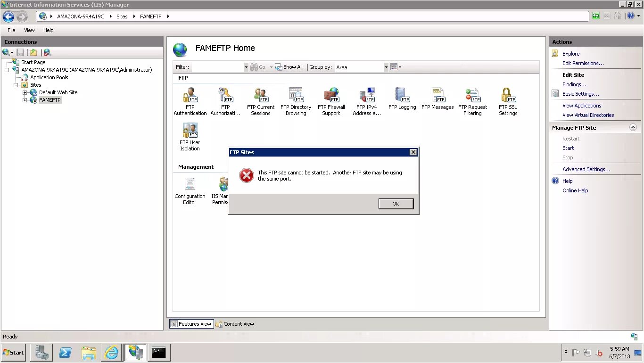Select Application Pools tree item
This screenshot has width=644, height=363.
[49, 77]
